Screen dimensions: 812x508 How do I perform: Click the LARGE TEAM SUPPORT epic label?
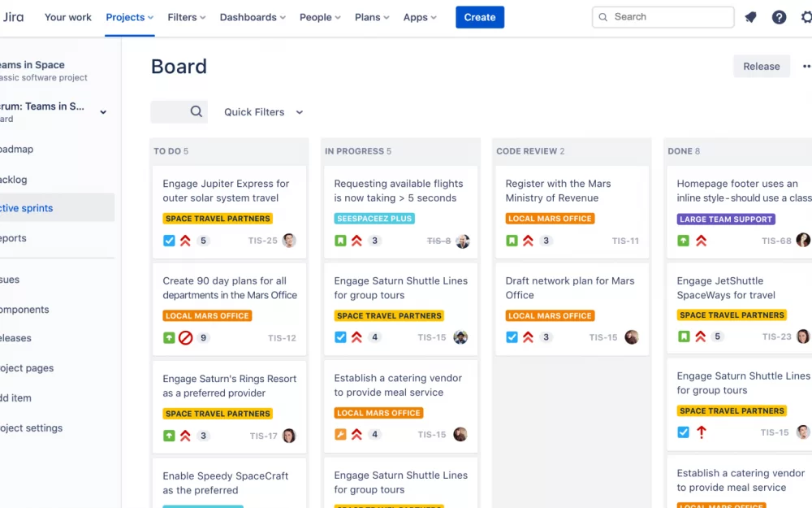(x=725, y=219)
